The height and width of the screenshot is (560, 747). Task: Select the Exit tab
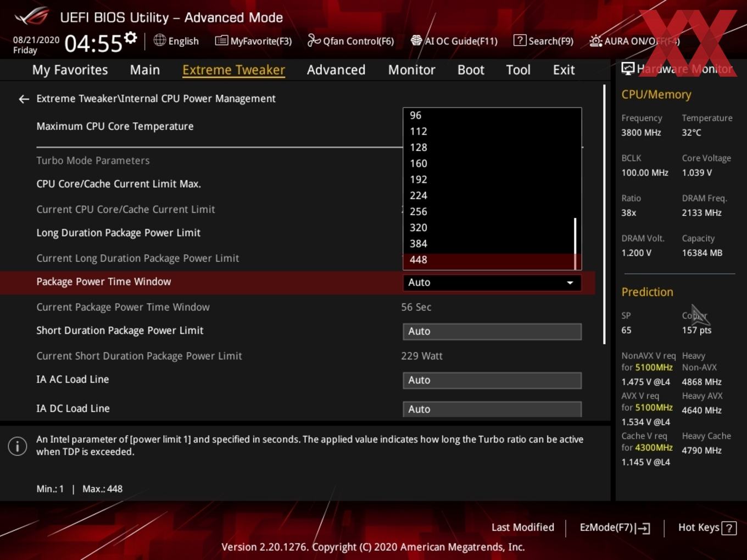pos(564,70)
